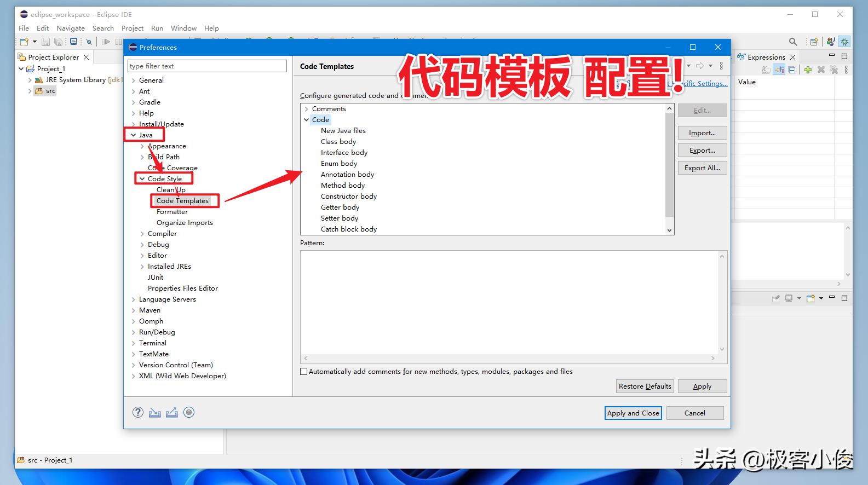
Task: Click Collapse All icon in Expressions view
Action: [792, 70]
